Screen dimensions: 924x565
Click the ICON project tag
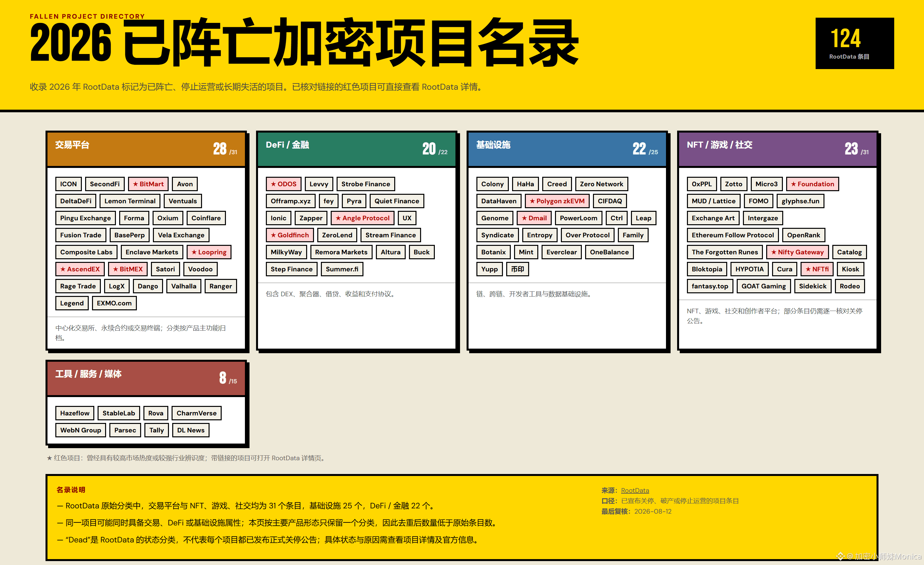68,184
